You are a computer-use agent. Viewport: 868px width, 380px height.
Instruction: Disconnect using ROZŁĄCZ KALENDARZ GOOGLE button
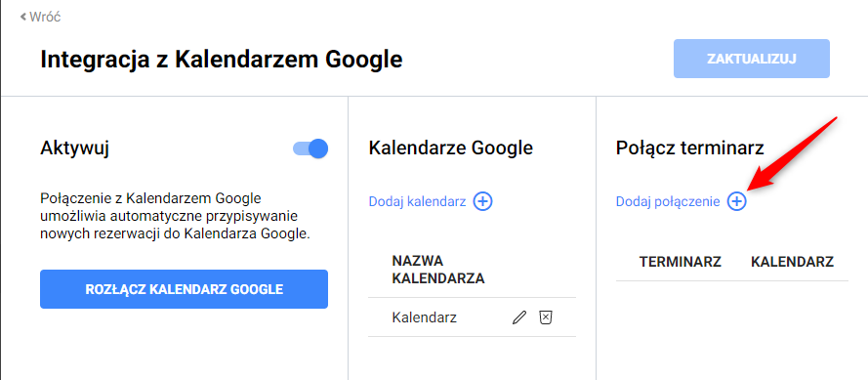184,289
